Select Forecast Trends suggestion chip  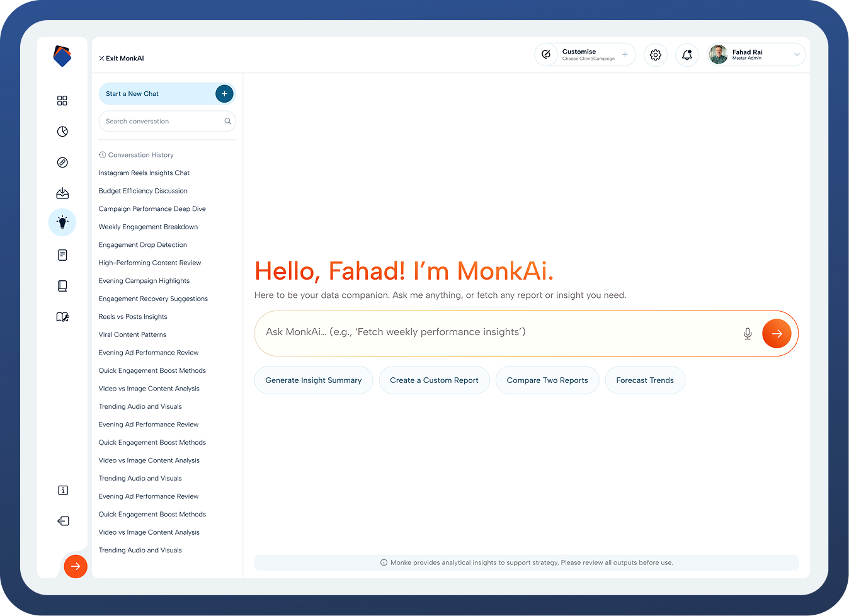(645, 380)
